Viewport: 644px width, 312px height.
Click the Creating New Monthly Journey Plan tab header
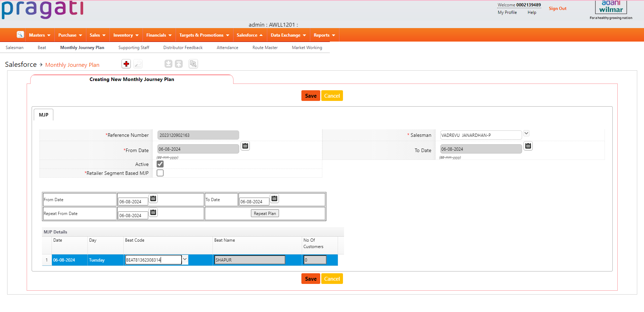pyautogui.click(x=132, y=79)
